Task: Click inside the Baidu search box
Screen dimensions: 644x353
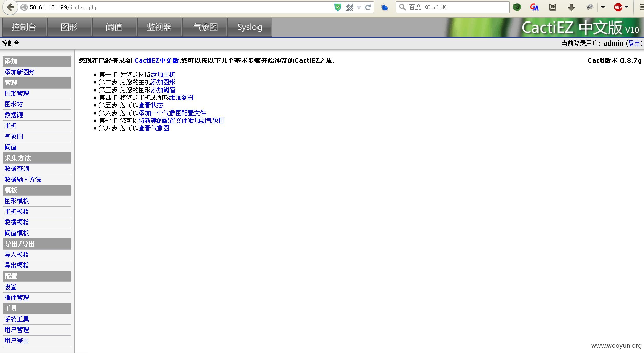Action: [453, 7]
